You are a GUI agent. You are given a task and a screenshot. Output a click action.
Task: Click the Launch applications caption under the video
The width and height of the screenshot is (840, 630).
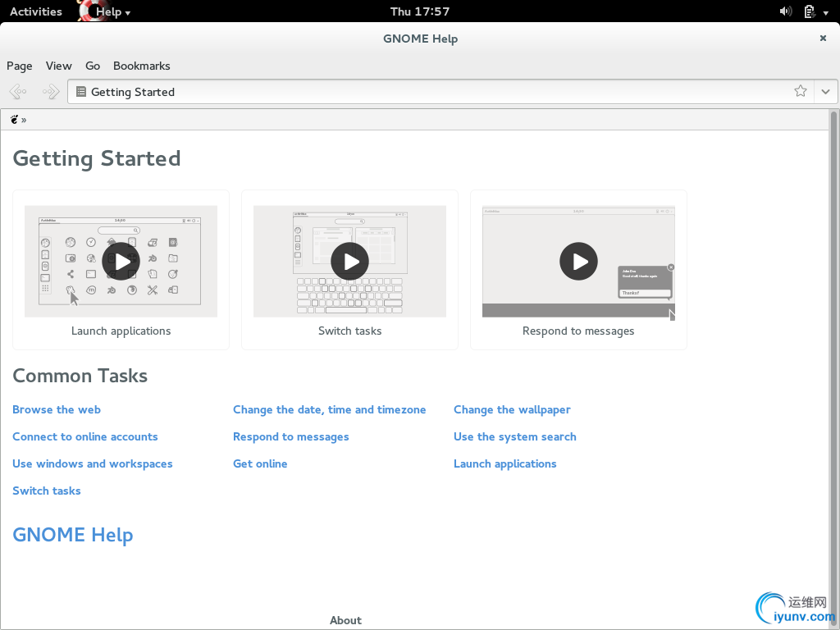[x=121, y=331]
